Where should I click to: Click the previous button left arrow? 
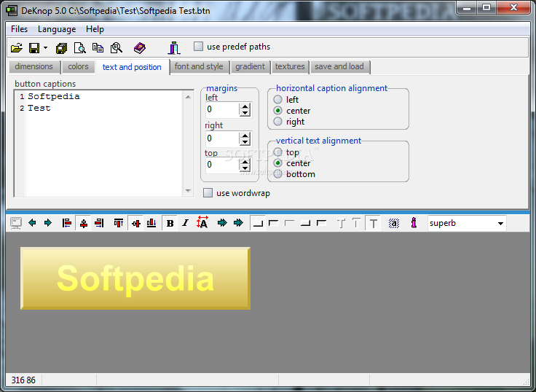(33, 223)
